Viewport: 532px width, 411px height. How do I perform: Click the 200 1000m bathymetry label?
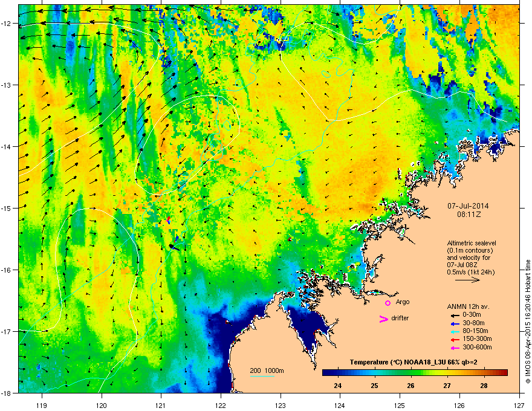[x=267, y=371]
